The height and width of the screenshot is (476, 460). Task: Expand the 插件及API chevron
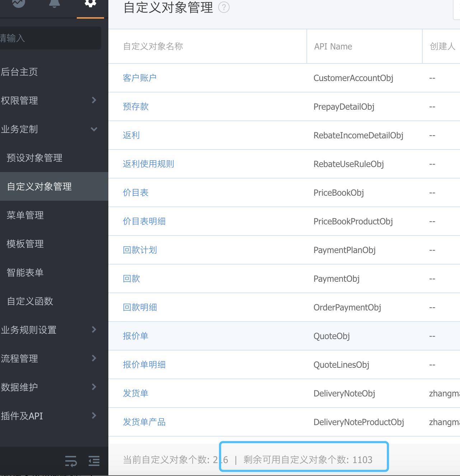click(94, 415)
